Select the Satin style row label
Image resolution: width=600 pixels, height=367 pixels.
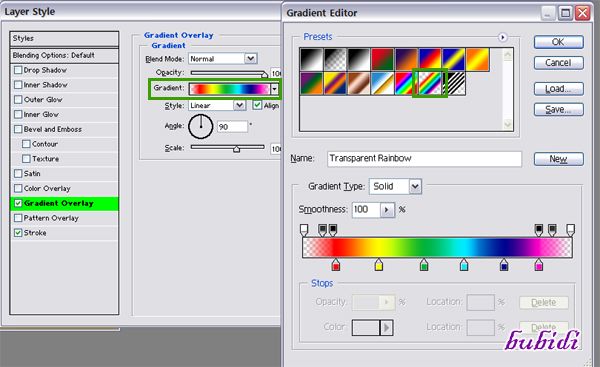(x=32, y=174)
